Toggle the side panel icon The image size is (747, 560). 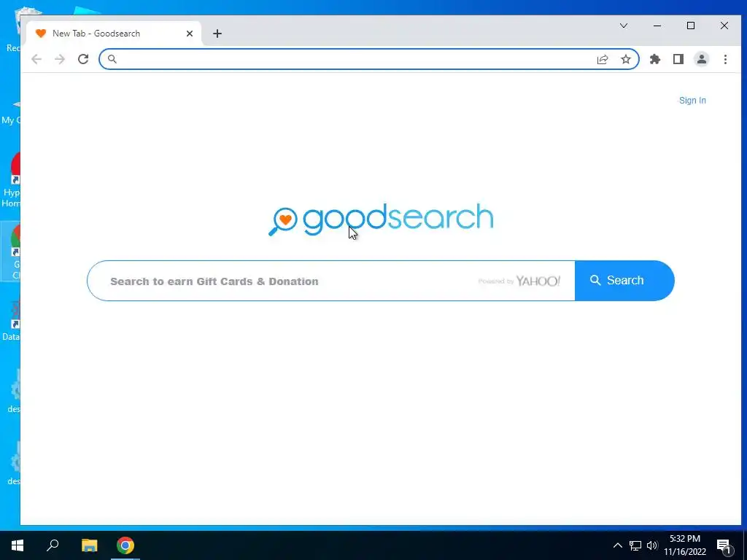click(x=678, y=59)
